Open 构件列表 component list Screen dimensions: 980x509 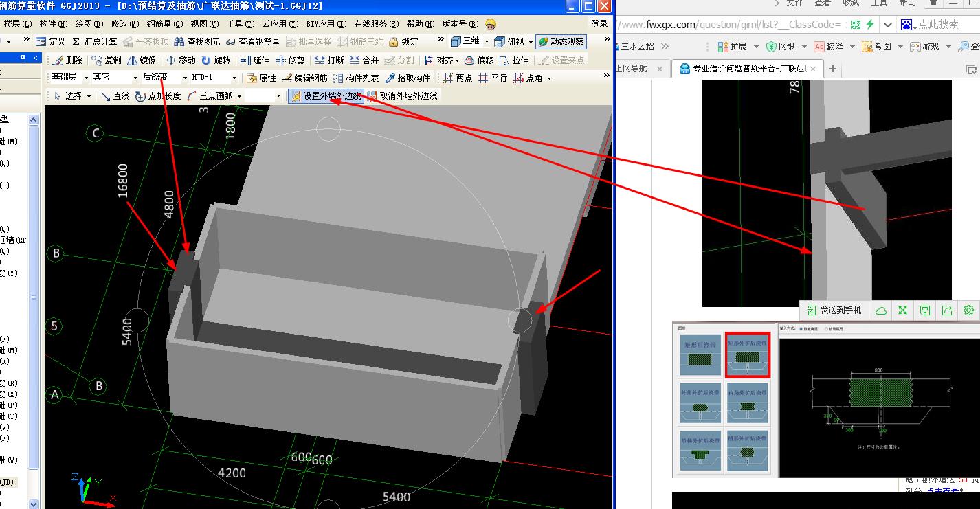[x=356, y=78]
